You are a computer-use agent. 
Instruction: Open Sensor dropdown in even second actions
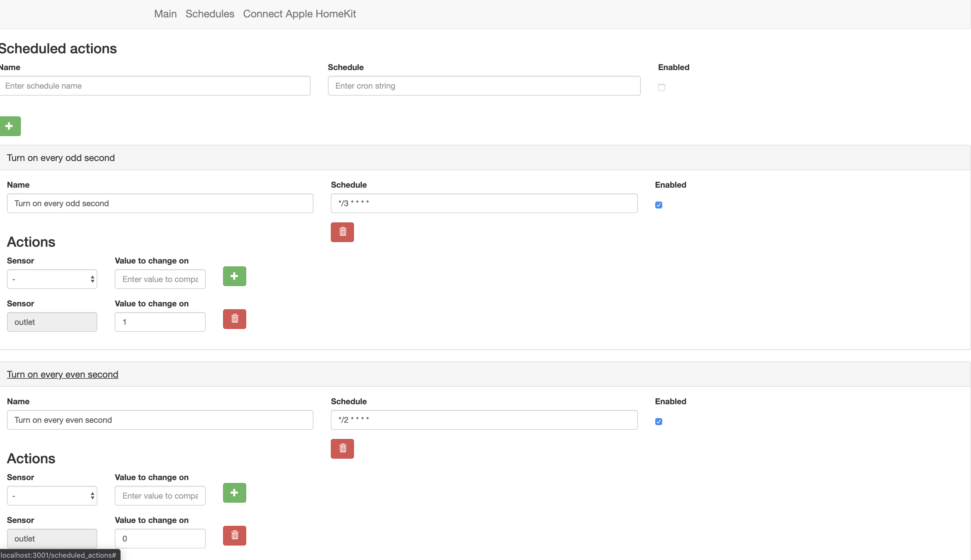pyautogui.click(x=52, y=496)
